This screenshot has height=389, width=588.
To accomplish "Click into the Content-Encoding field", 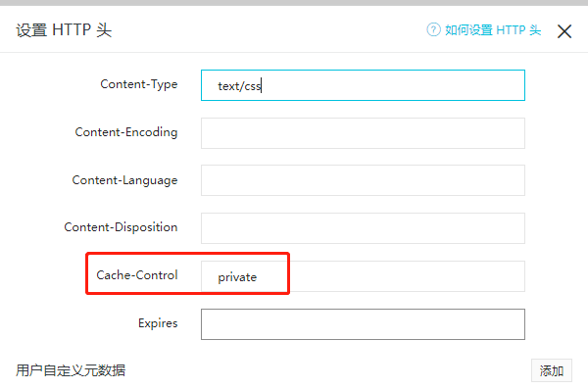I will [363, 133].
